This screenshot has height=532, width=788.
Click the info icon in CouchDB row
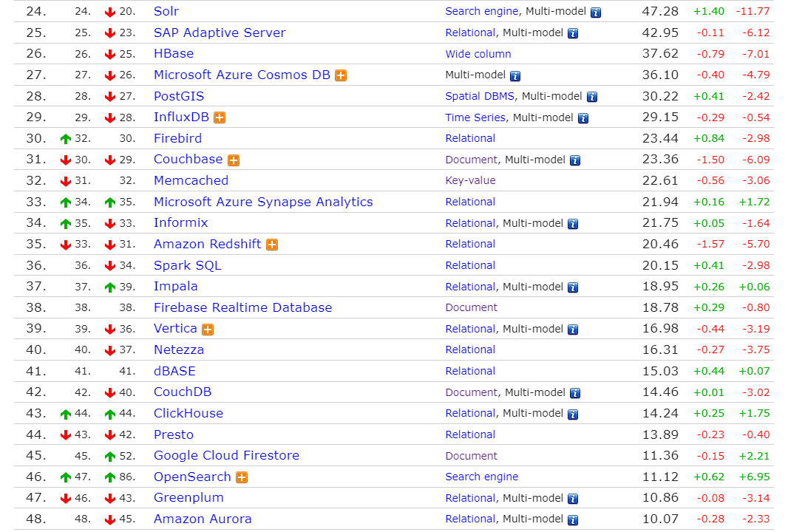(575, 393)
